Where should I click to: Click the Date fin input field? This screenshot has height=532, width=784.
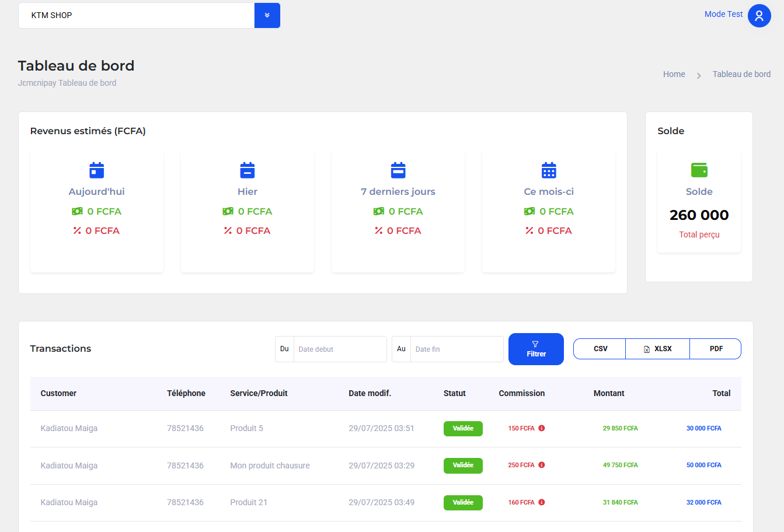(456, 349)
